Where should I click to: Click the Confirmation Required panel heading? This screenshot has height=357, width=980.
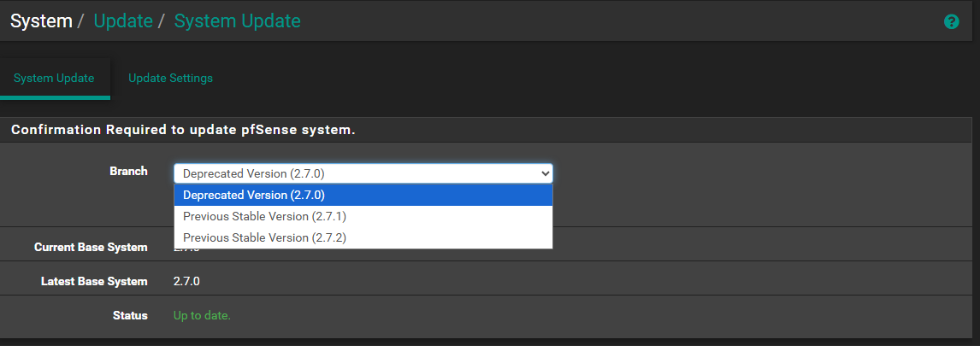183,130
